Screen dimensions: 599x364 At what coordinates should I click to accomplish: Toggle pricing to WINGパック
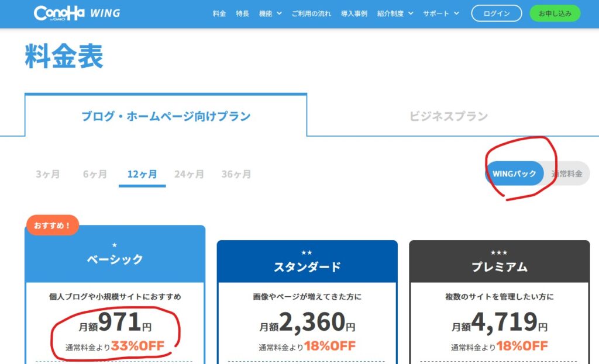pyautogui.click(x=514, y=174)
